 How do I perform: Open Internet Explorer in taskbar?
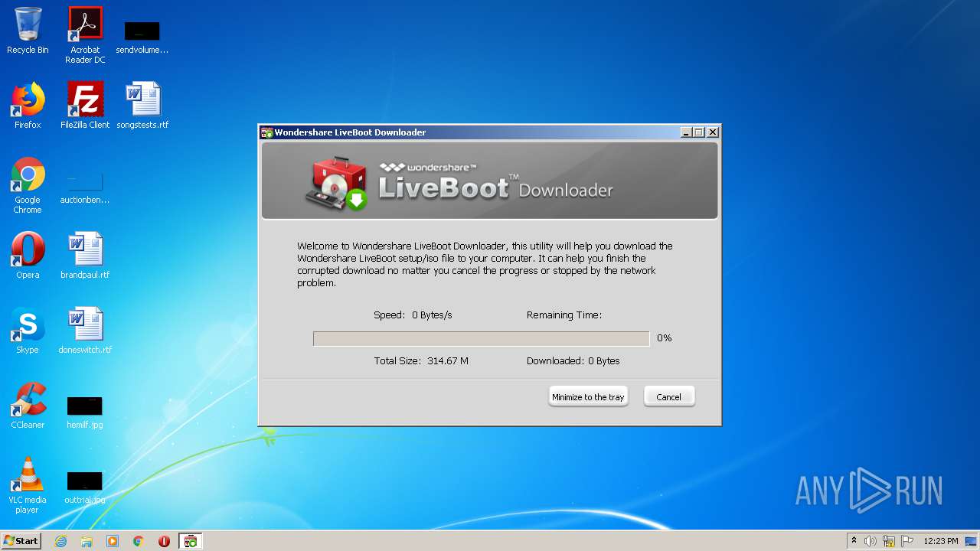point(60,541)
